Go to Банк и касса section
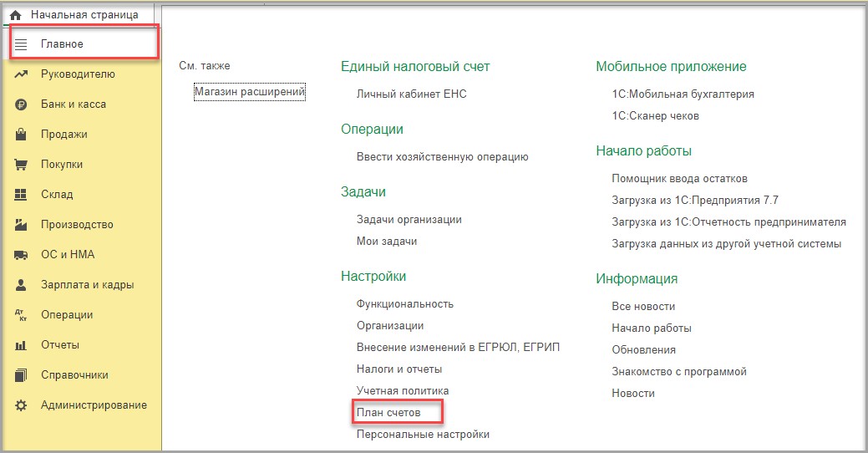868x453 pixels. (74, 104)
